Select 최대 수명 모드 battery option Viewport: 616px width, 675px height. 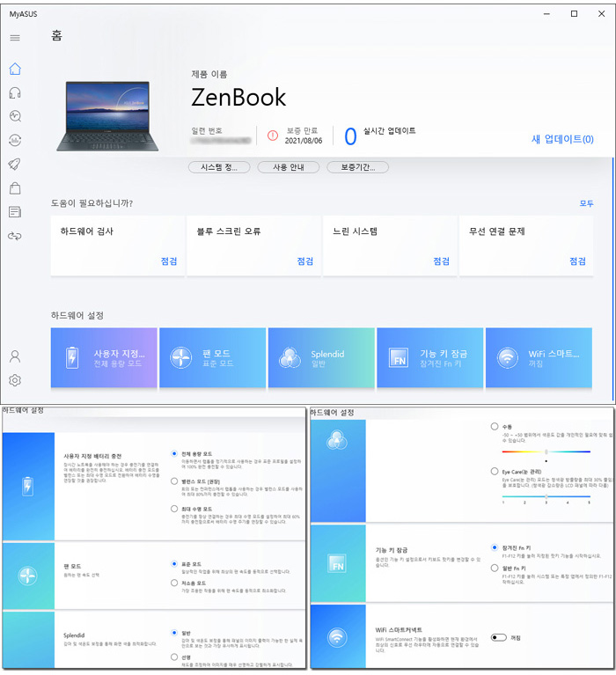tap(174, 509)
